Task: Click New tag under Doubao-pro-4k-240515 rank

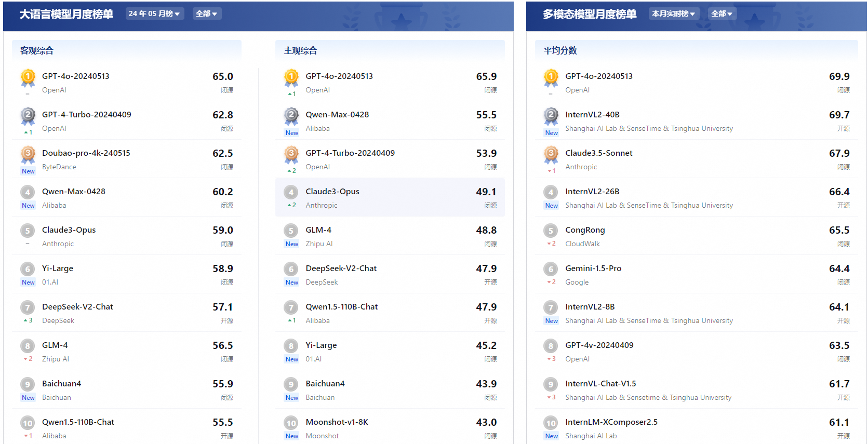Action: (x=28, y=171)
